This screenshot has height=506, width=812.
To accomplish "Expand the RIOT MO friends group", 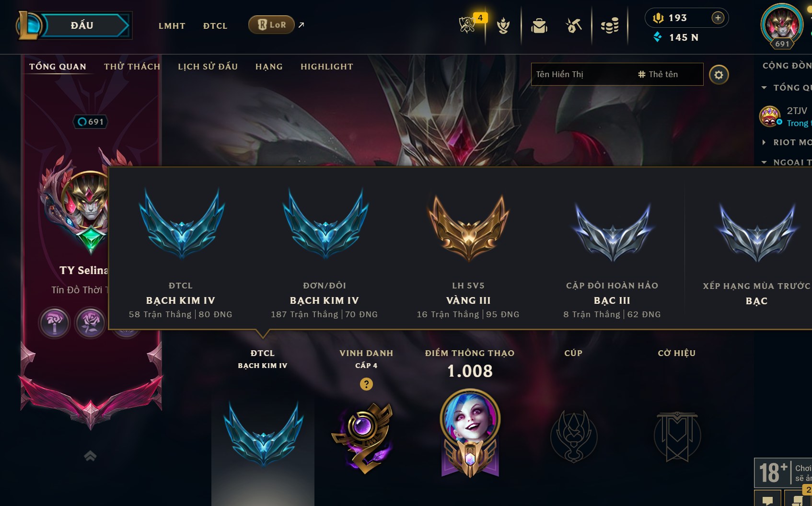I will pos(764,142).
